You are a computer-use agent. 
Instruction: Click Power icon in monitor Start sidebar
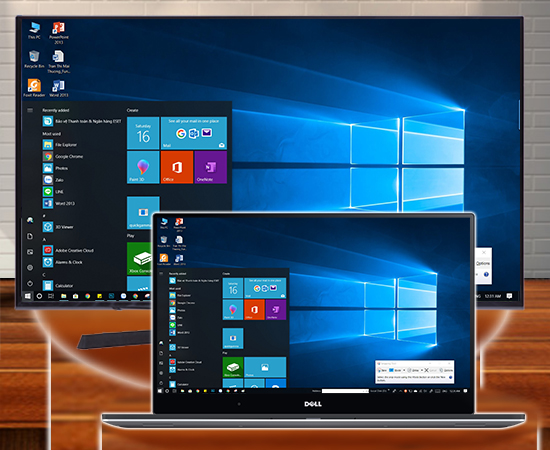click(30, 283)
